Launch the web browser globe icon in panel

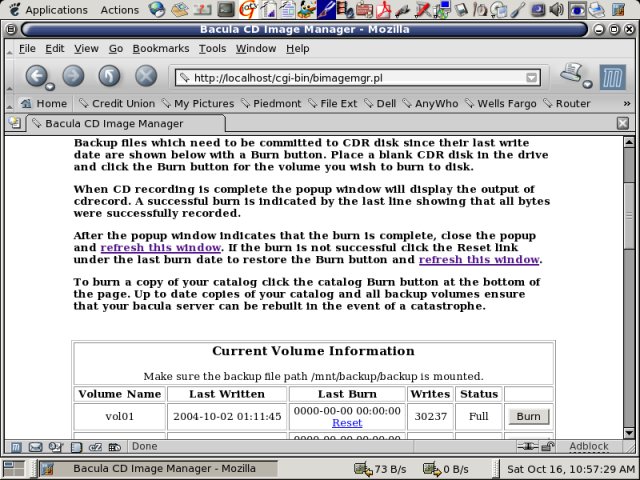tap(157, 9)
